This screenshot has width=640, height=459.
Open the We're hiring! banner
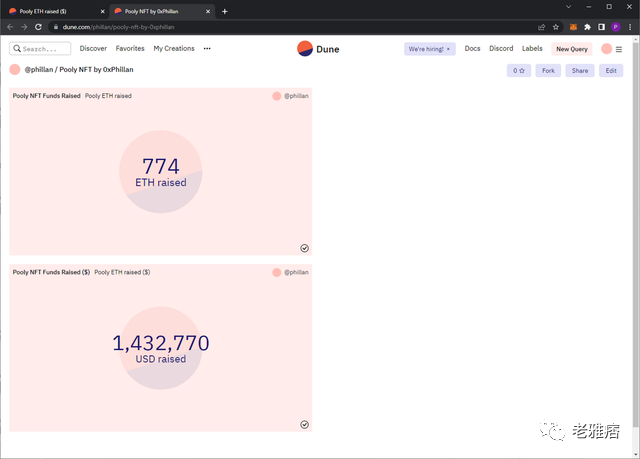pos(426,49)
